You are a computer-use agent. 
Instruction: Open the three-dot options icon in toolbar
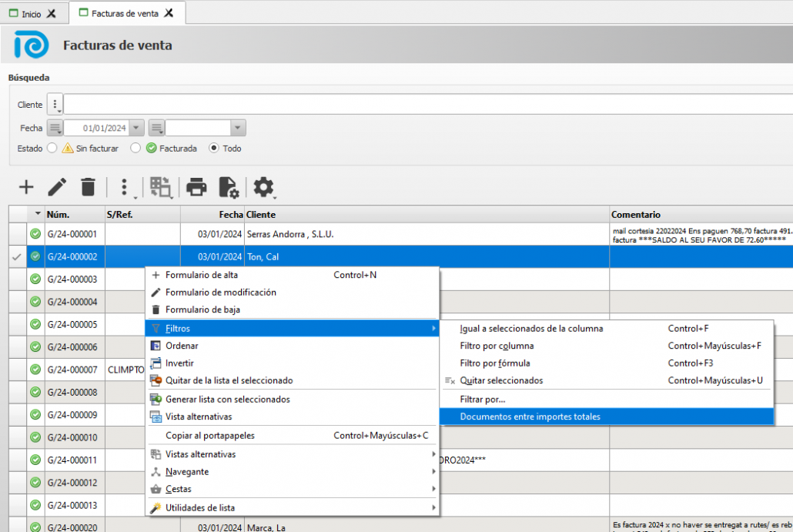click(x=125, y=186)
